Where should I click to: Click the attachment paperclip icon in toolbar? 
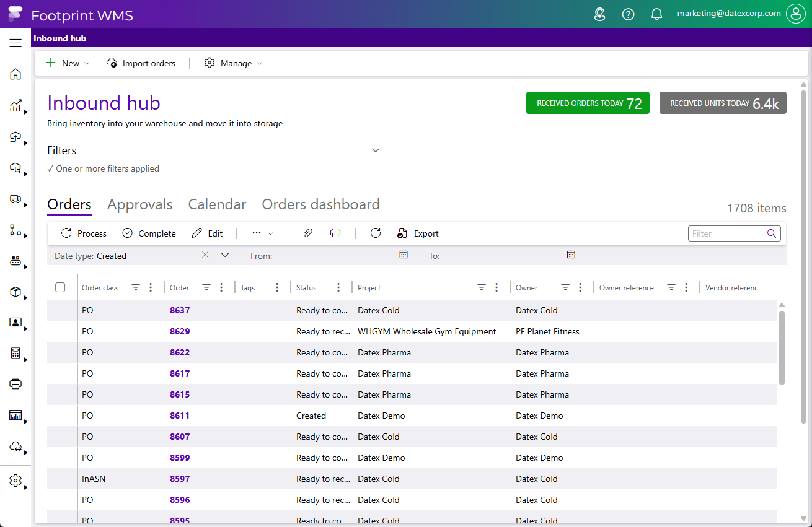[307, 233]
